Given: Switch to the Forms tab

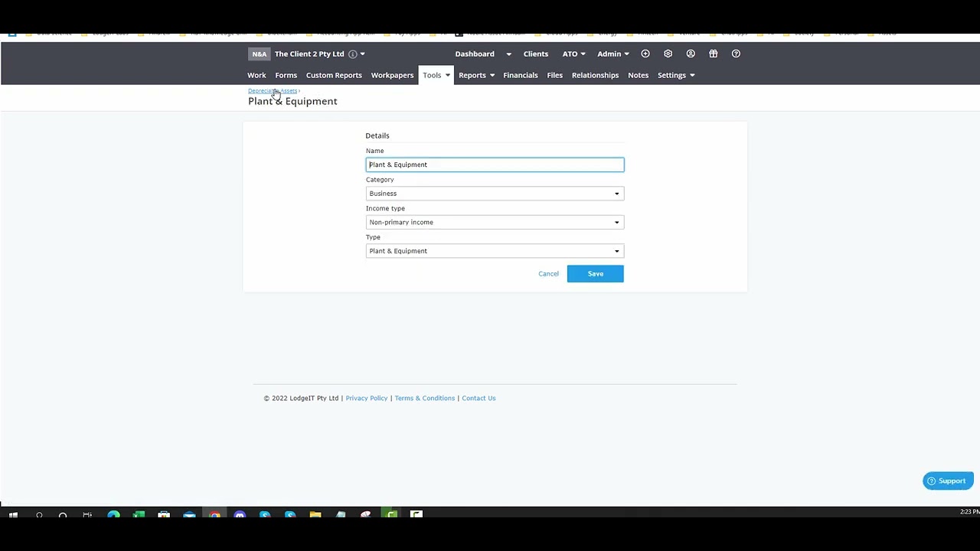Looking at the screenshot, I should coord(286,75).
